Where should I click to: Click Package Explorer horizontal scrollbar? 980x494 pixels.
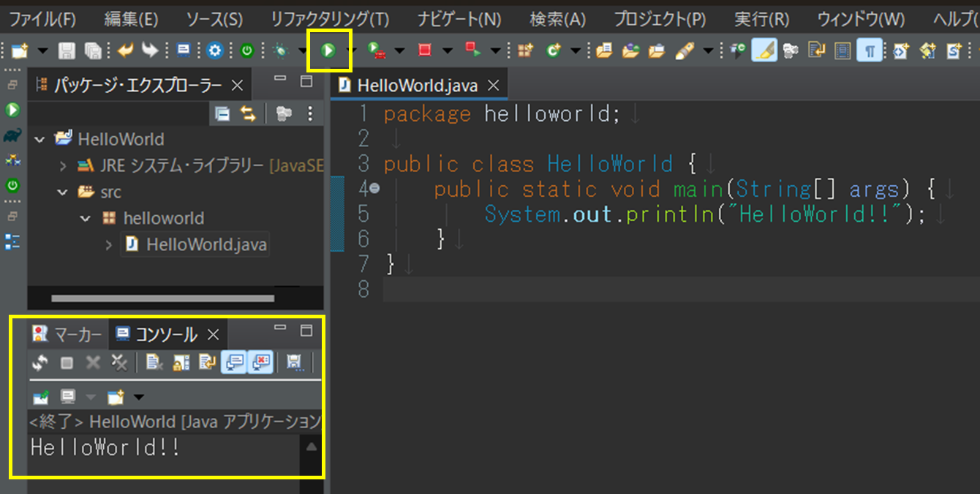click(162, 299)
